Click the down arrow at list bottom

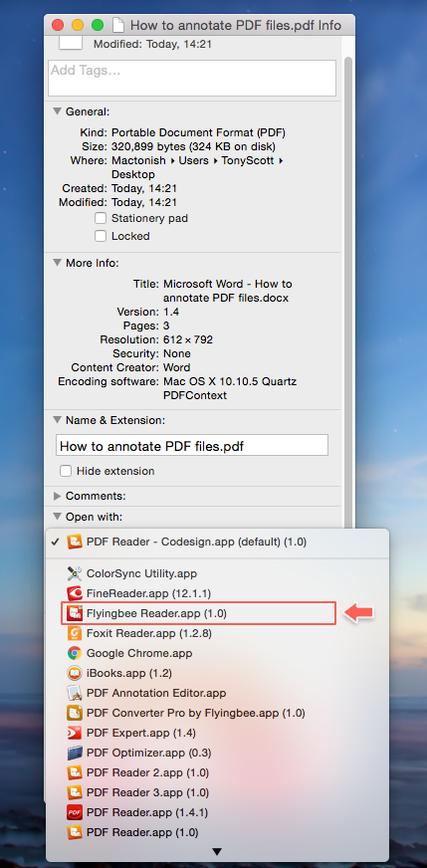click(217, 851)
